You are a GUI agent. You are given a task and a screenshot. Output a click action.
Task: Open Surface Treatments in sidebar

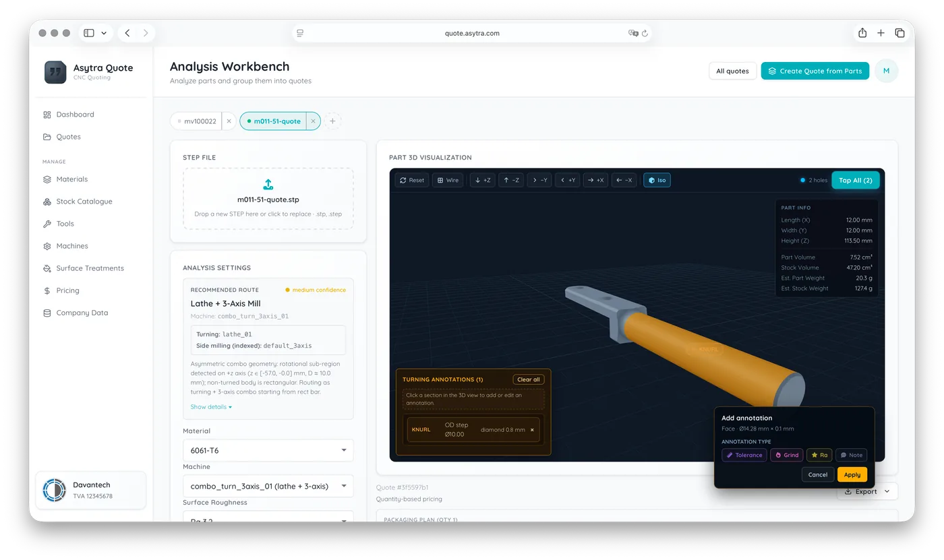tap(90, 268)
